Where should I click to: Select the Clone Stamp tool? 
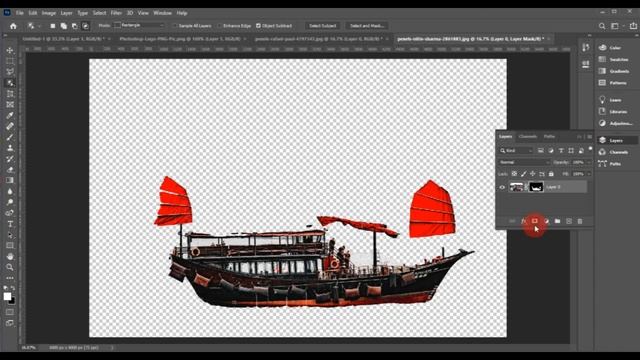[x=10, y=148]
